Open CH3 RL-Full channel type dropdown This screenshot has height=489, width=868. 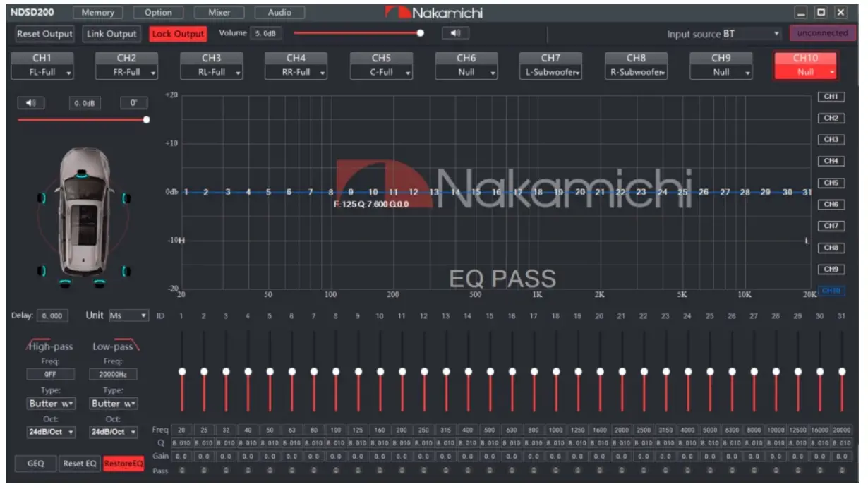point(212,72)
